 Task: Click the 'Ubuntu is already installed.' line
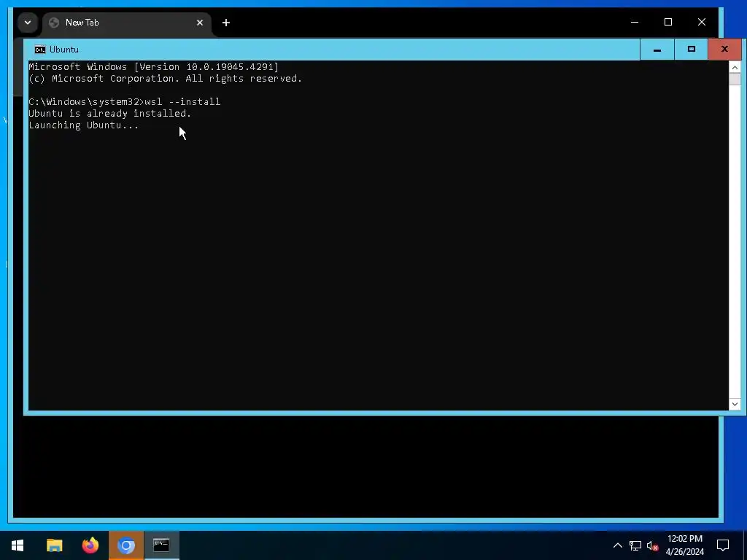(x=109, y=113)
